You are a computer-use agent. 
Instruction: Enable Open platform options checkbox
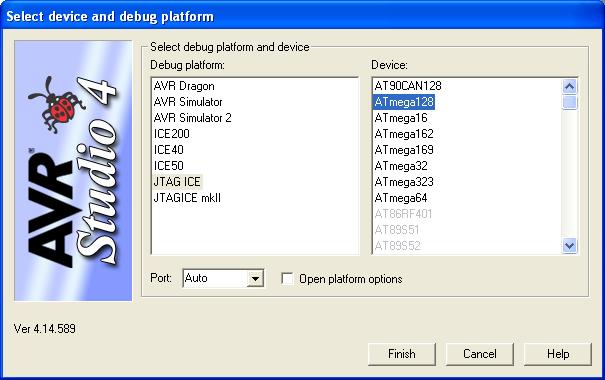pyautogui.click(x=287, y=279)
